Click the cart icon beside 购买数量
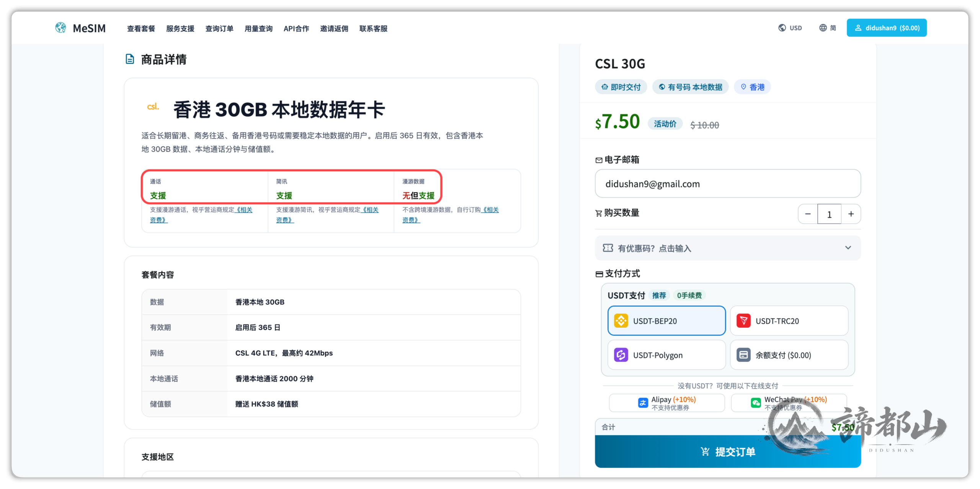 [599, 213]
